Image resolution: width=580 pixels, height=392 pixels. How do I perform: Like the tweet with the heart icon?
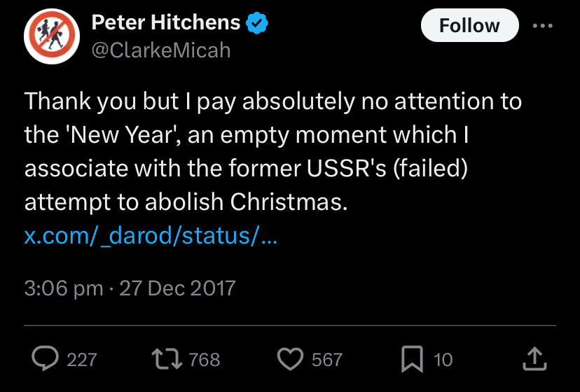pyautogui.click(x=290, y=359)
